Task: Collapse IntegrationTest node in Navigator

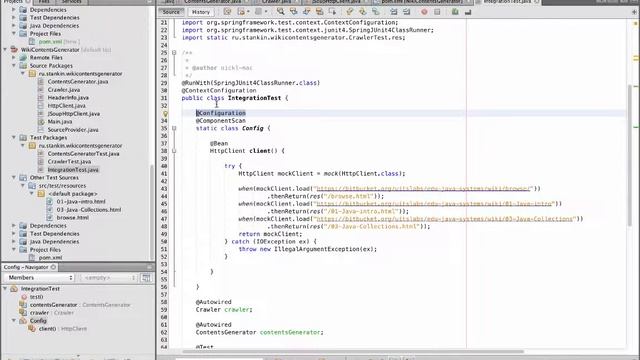Action: (x=5, y=289)
